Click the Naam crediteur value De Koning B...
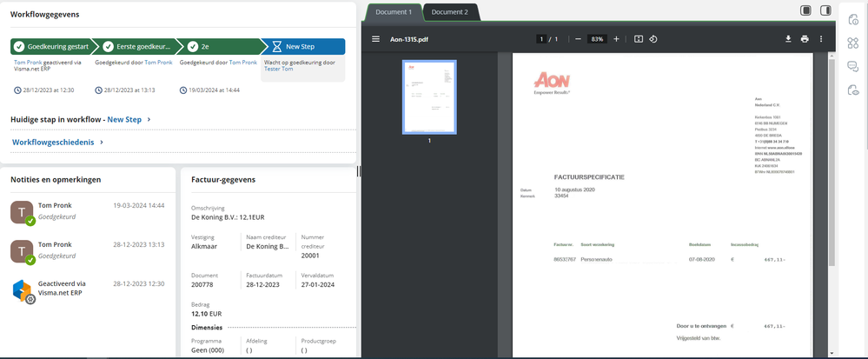The height and width of the screenshot is (359, 868). [268, 247]
